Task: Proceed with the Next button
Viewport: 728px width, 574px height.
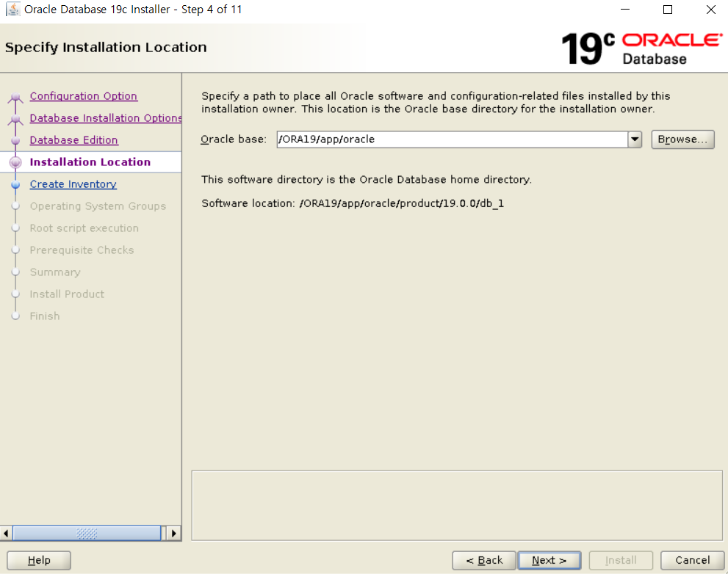Action: [549, 560]
